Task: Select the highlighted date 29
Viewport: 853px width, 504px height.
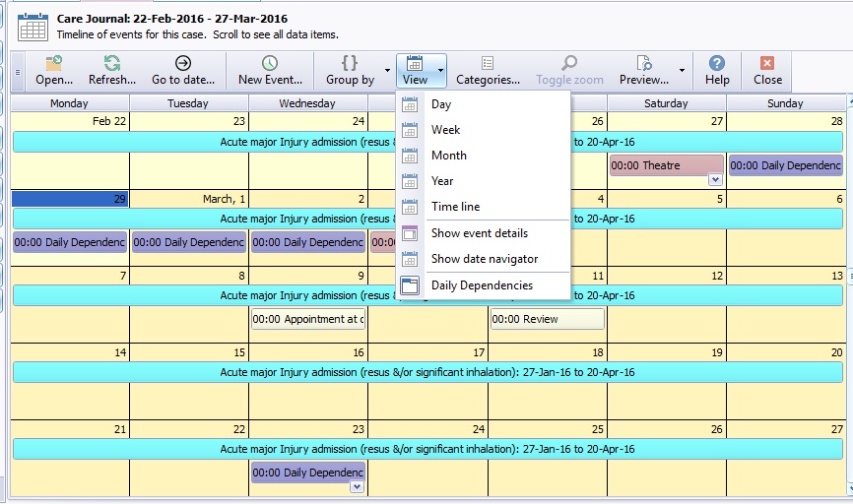Action: coord(70,199)
